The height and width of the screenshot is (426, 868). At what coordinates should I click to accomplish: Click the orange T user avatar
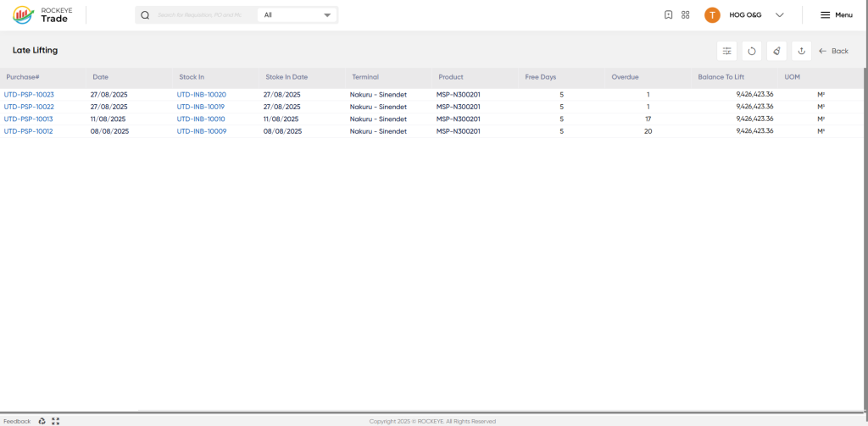[x=712, y=15]
